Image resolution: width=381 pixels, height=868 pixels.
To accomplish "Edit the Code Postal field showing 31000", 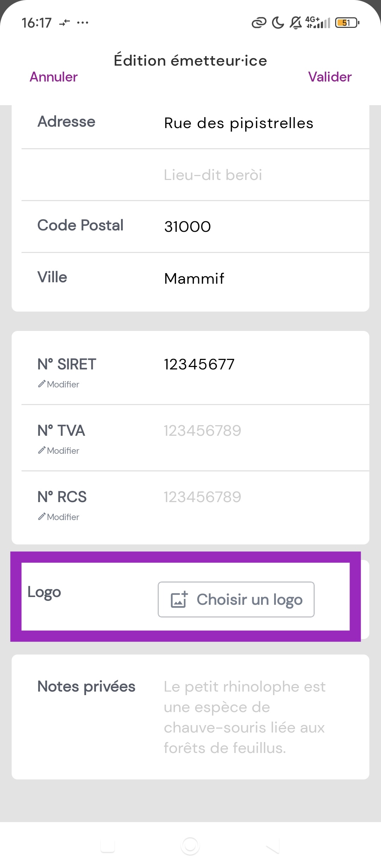I will click(x=247, y=227).
